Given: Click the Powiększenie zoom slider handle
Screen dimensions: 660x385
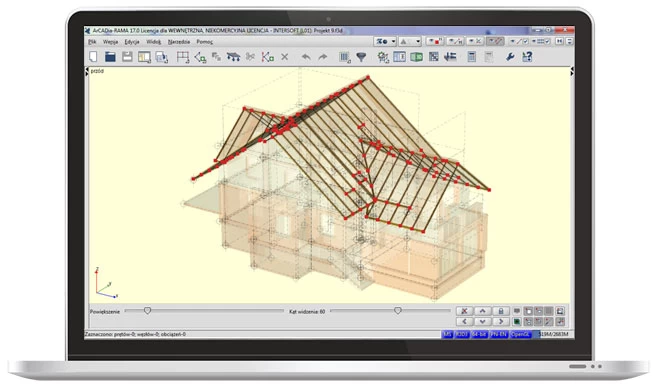Looking at the screenshot, I should coord(147,311).
